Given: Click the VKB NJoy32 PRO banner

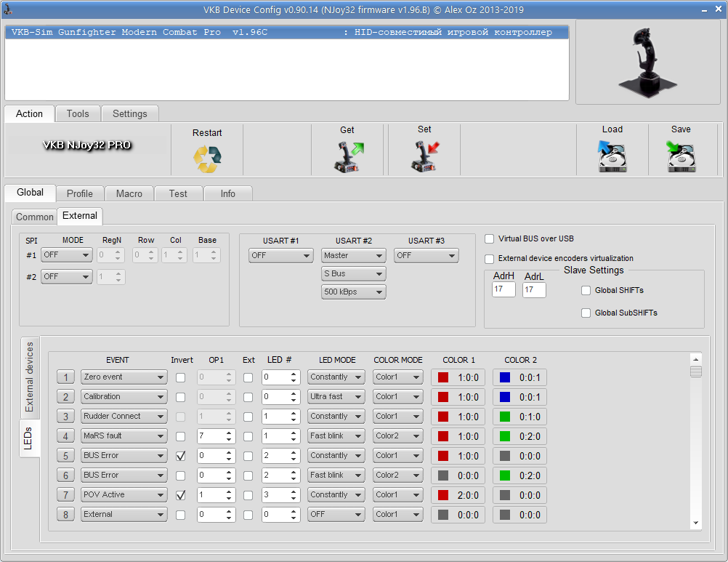Looking at the screenshot, I should [86, 145].
